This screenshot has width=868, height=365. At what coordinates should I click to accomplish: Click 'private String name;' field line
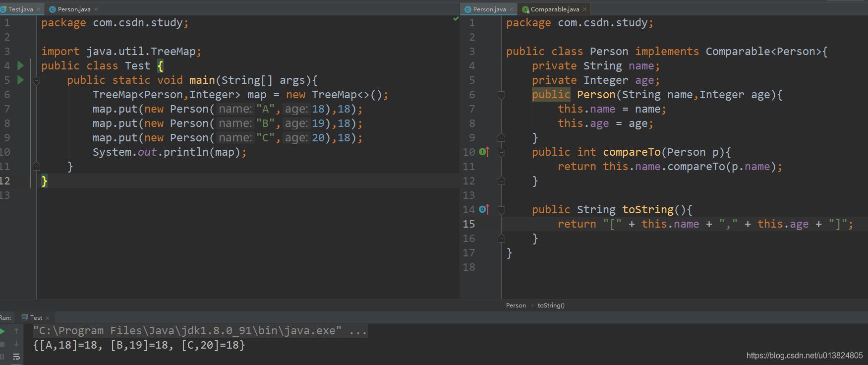(x=596, y=65)
